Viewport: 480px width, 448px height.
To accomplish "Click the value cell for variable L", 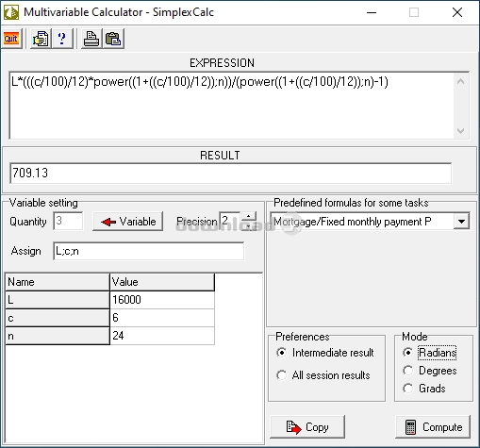I will (162, 300).
